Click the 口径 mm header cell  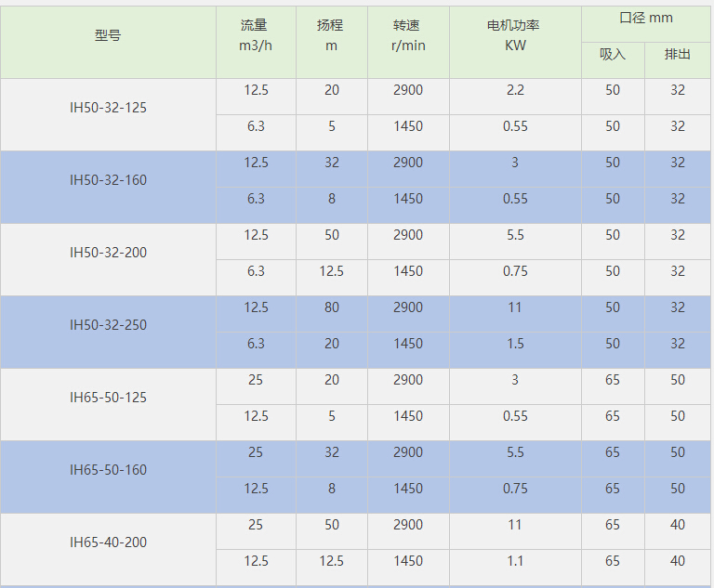[x=646, y=19]
